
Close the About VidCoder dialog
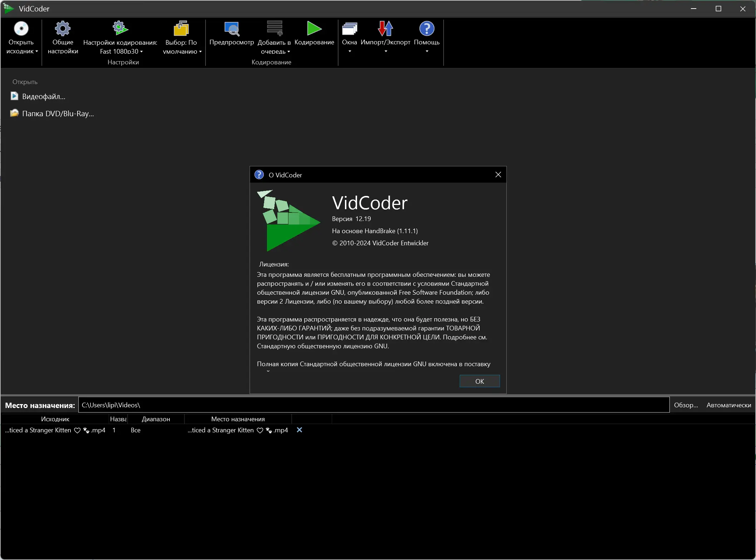pyautogui.click(x=498, y=175)
